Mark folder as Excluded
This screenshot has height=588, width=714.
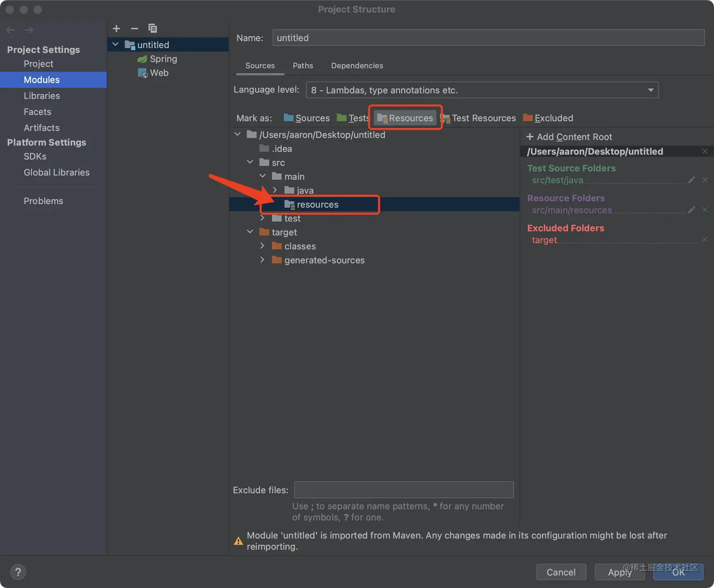pyautogui.click(x=548, y=118)
